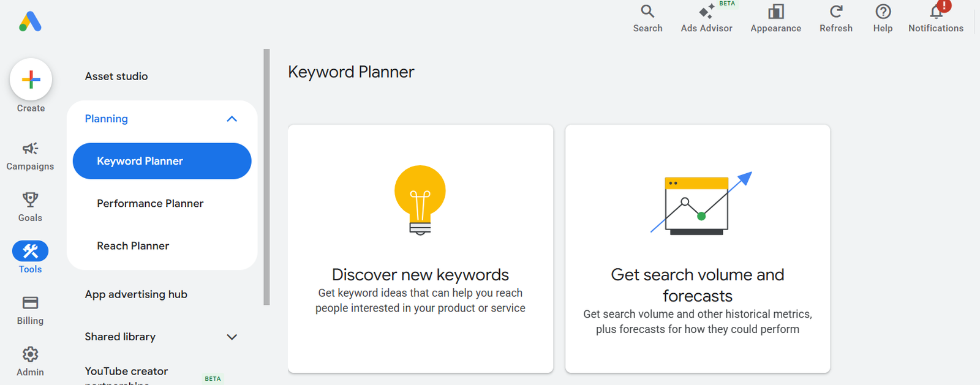Viewport: 980px width, 385px height.
Task: Click the Goals label text
Action: pyautogui.click(x=30, y=218)
